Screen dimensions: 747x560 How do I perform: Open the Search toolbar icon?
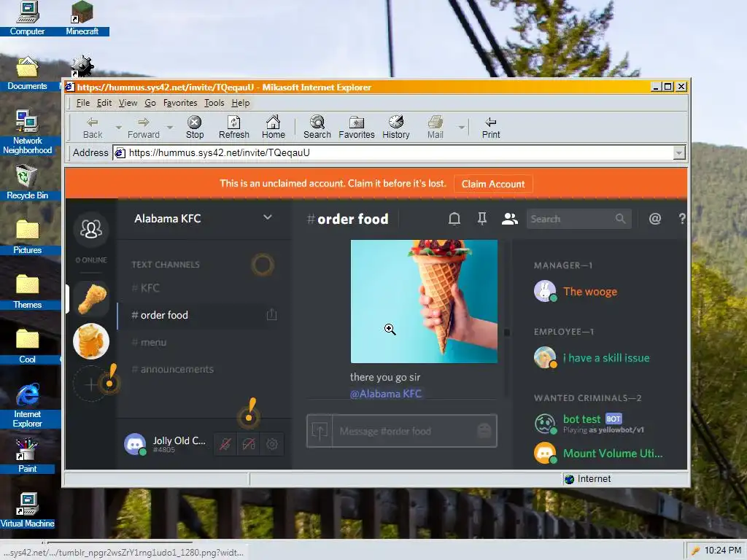[x=317, y=128]
